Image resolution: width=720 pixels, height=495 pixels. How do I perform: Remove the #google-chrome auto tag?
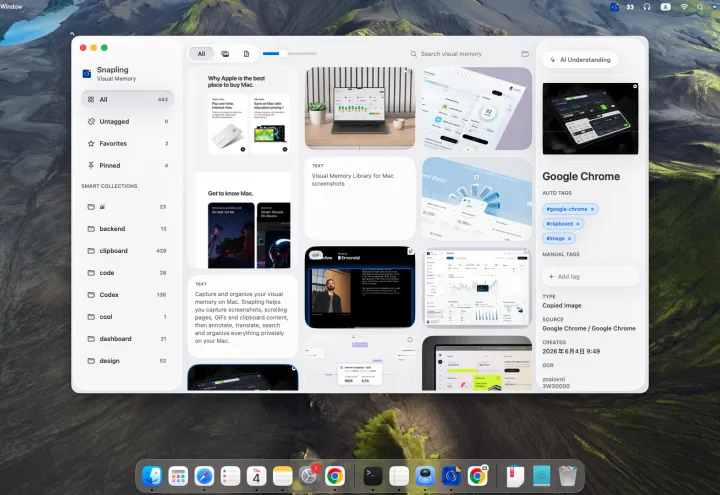pos(592,209)
